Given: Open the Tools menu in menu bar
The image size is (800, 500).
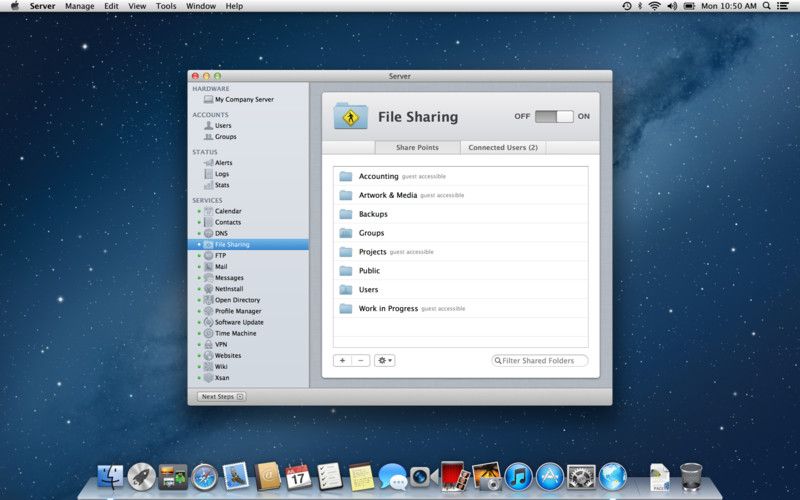Looking at the screenshot, I should (x=166, y=6).
